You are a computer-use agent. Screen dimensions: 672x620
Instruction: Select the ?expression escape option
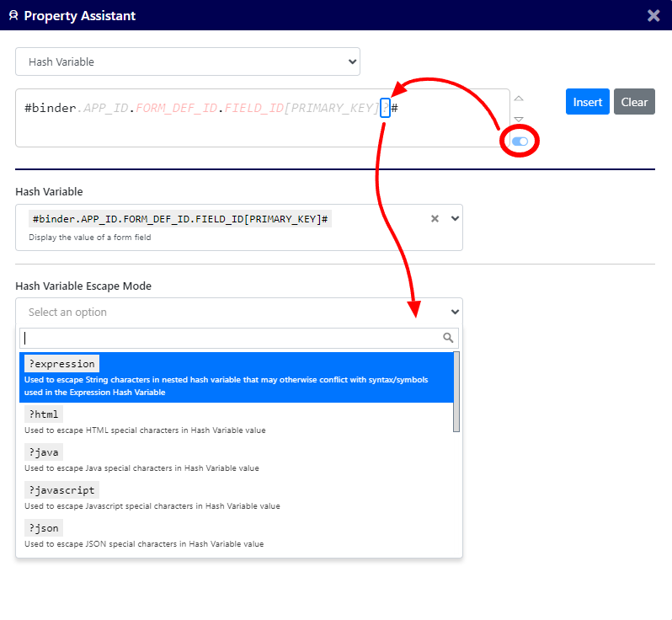pos(236,377)
